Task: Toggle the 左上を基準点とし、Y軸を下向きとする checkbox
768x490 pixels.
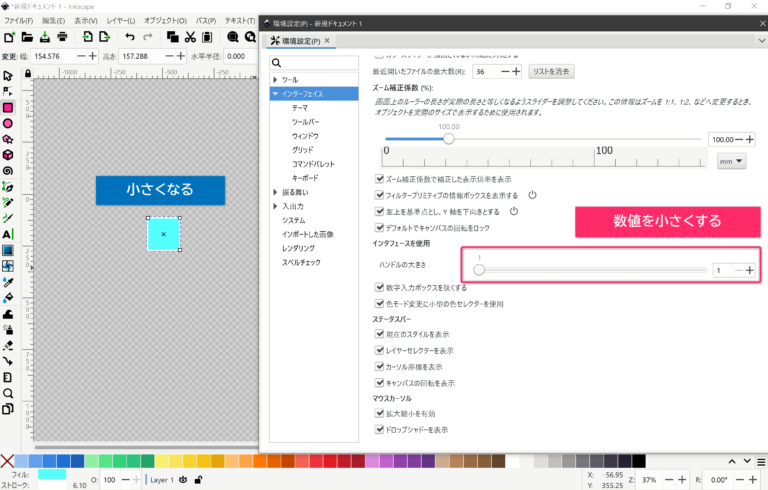Action: click(x=379, y=211)
